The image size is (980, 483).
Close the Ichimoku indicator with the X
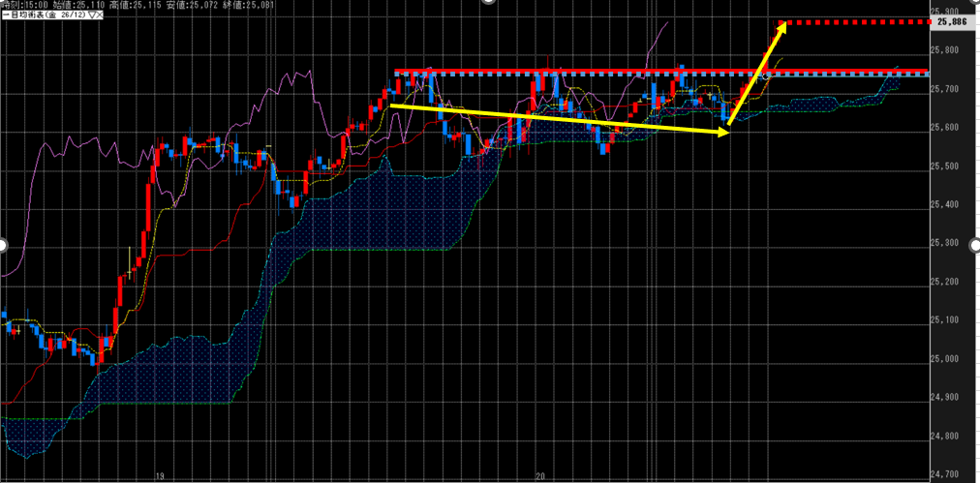101,16
